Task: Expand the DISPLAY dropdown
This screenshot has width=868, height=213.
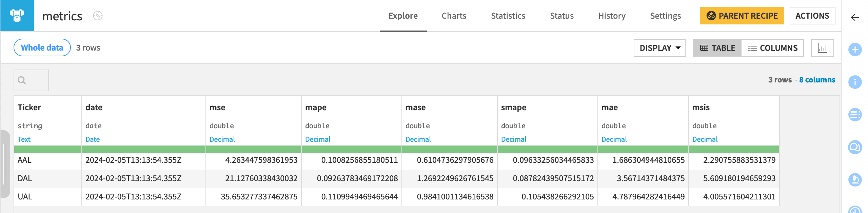Action: coord(659,48)
